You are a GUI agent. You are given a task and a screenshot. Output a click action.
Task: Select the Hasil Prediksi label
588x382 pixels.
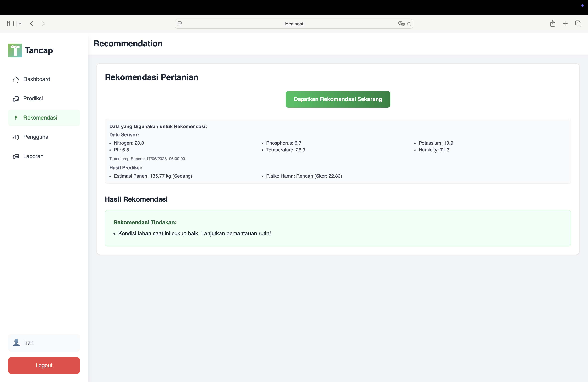(126, 168)
